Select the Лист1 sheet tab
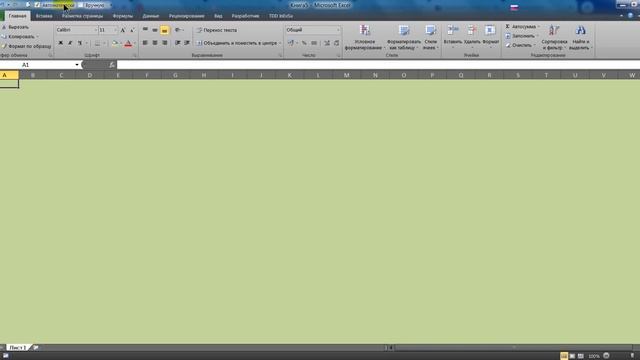This screenshot has width=640, height=360. click(x=18, y=347)
